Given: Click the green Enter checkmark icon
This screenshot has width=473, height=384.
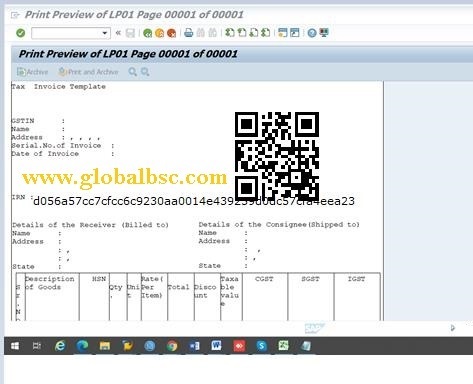Looking at the screenshot, I should pos(21,33).
